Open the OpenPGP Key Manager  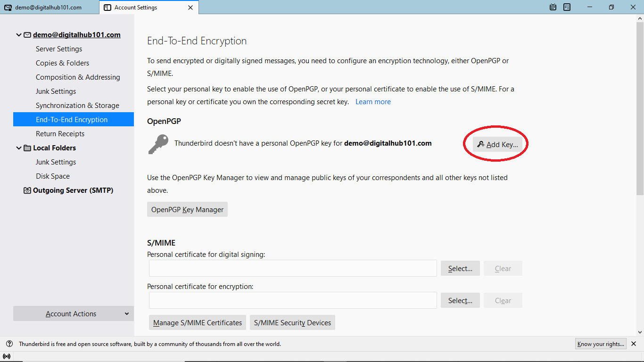pyautogui.click(x=188, y=209)
